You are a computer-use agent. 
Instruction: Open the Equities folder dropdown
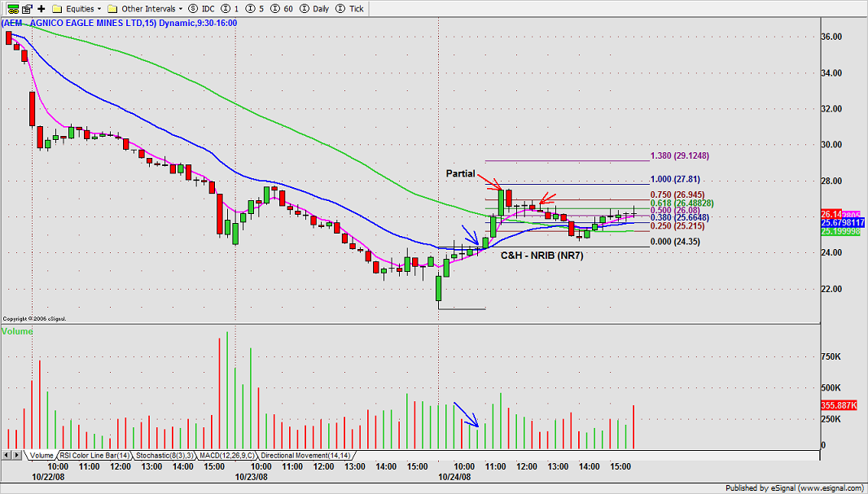pyautogui.click(x=77, y=9)
